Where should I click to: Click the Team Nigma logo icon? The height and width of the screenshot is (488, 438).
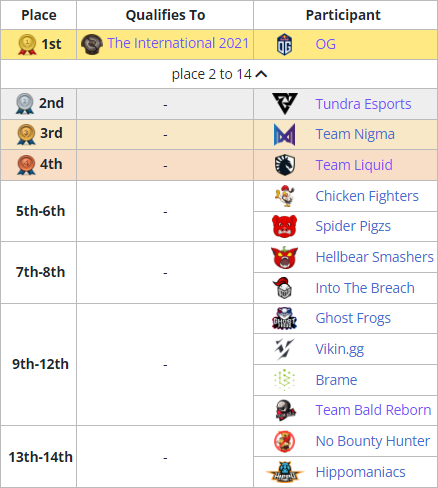coord(284,134)
